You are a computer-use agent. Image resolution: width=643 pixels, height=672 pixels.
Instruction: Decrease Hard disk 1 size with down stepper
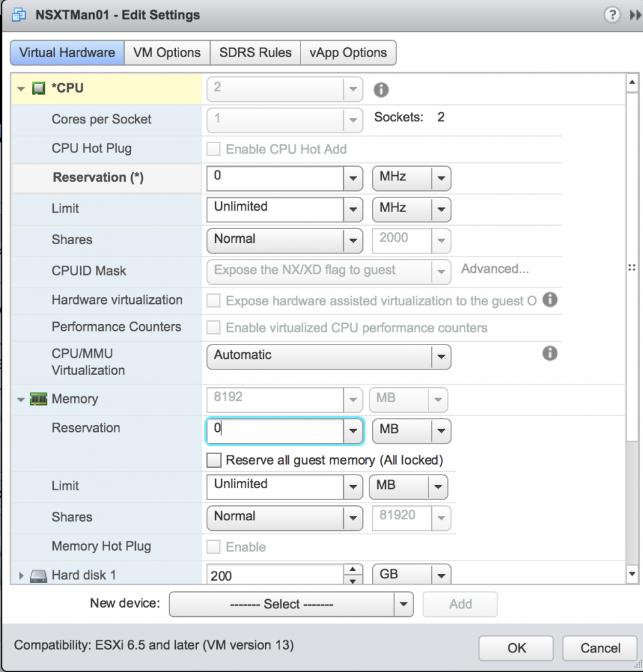[352, 580]
